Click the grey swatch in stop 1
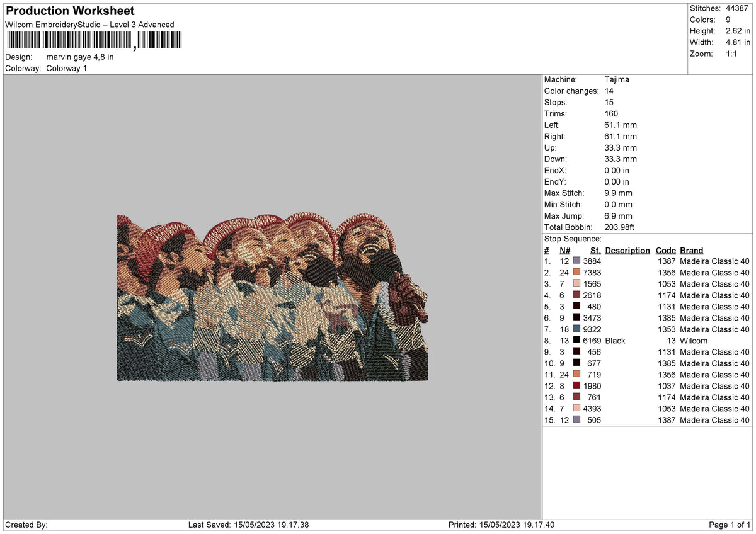 [x=576, y=261]
